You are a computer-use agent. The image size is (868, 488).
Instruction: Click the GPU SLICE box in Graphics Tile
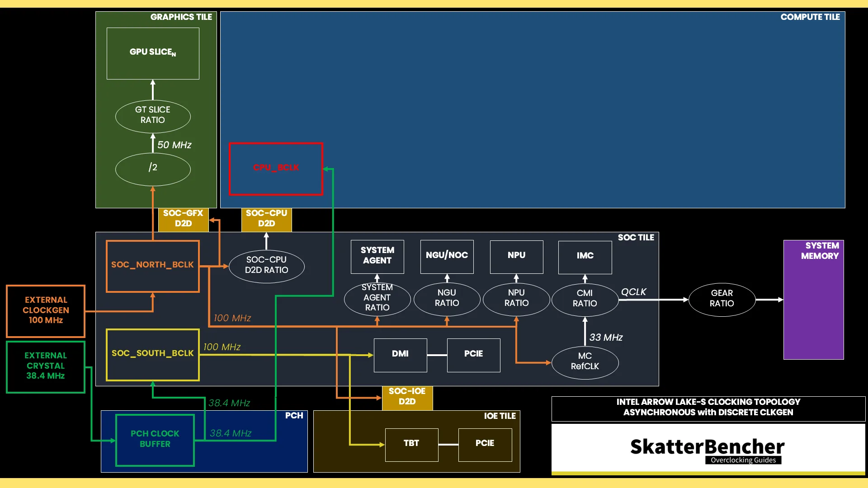[x=153, y=53]
